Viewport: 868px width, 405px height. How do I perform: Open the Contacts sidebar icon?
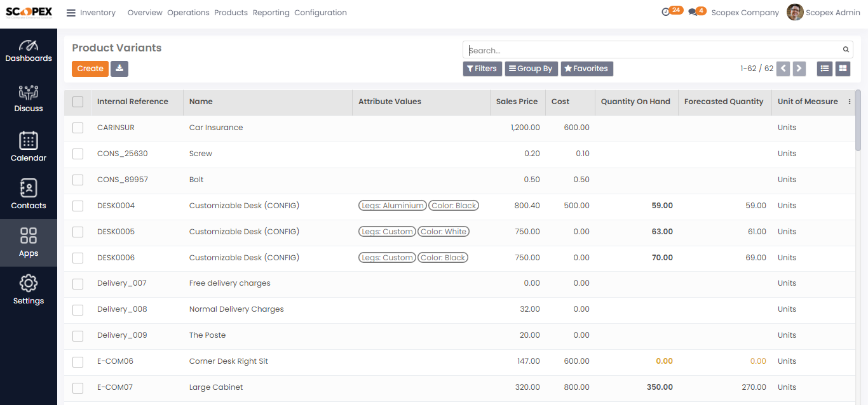[x=29, y=194]
